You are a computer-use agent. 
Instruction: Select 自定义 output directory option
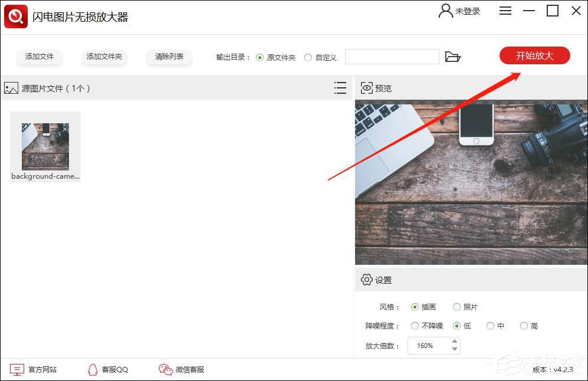pyautogui.click(x=308, y=57)
